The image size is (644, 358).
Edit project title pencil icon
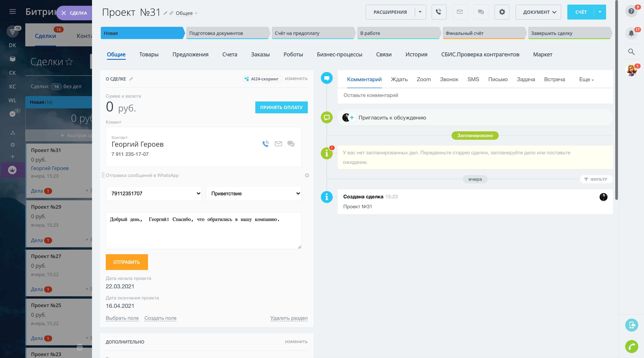click(x=165, y=13)
